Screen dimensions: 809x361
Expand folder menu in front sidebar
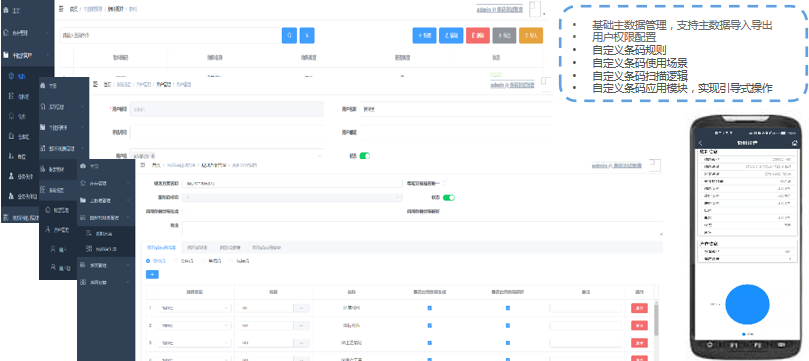point(106,200)
